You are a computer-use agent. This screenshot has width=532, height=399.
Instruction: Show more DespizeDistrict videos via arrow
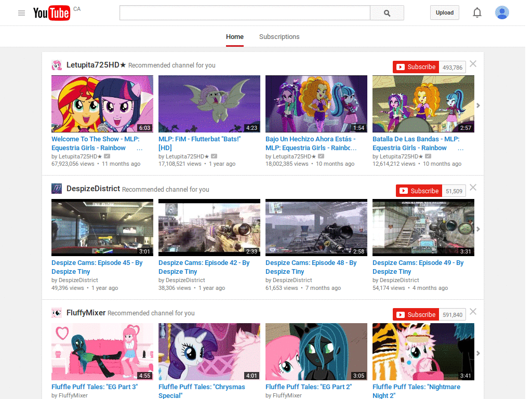[478, 229]
